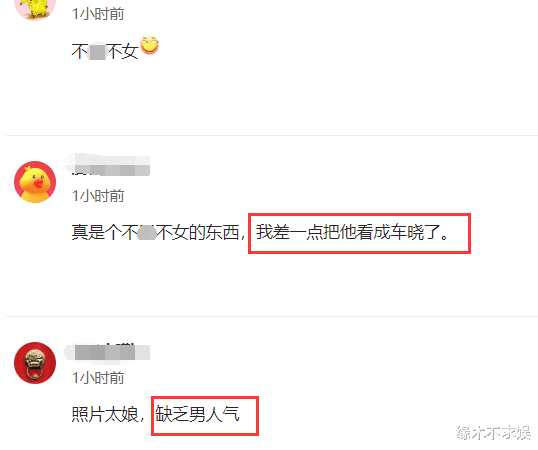Click the comment text 照片太娘
538x450 pixels.
click(105, 414)
